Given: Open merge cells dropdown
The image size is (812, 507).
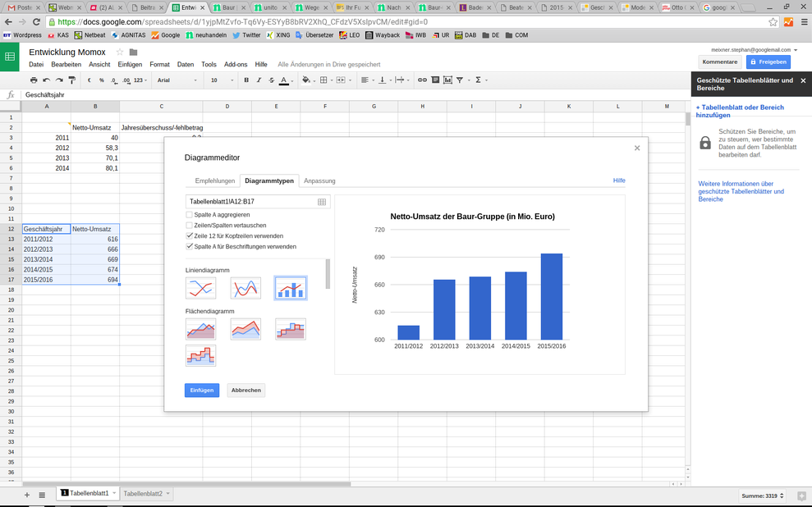Looking at the screenshot, I should coord(343,80).
